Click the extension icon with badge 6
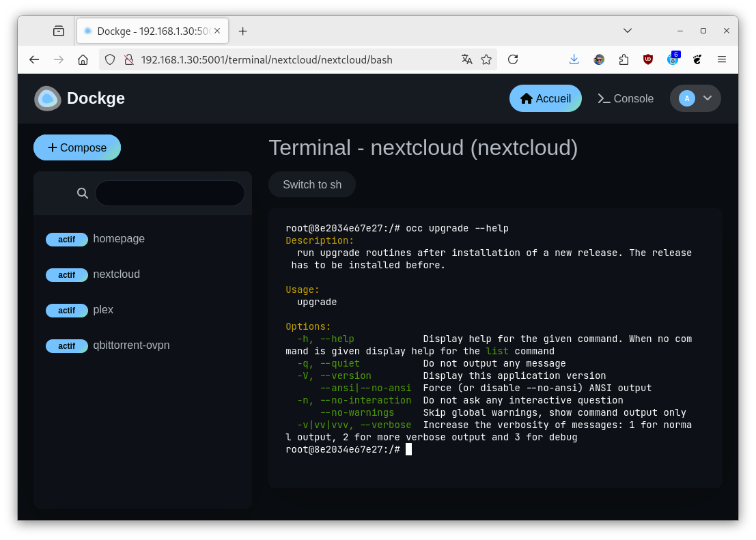 [x=673, y=59]
